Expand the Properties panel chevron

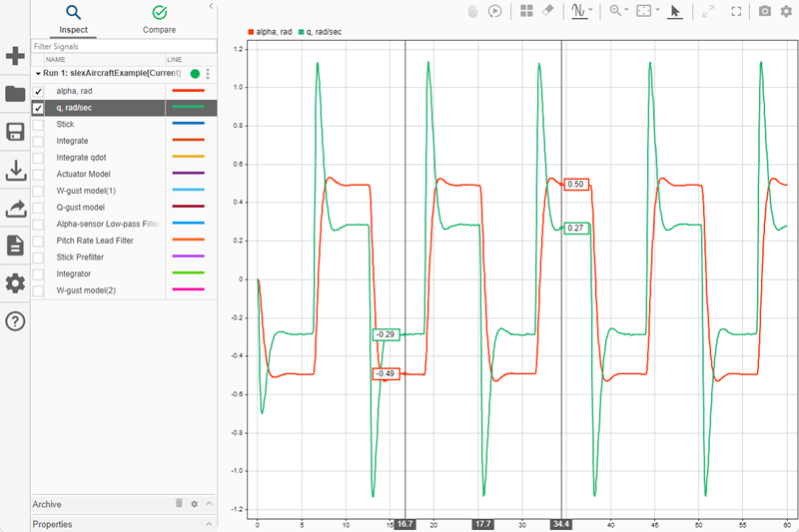[x=209, y=524]
